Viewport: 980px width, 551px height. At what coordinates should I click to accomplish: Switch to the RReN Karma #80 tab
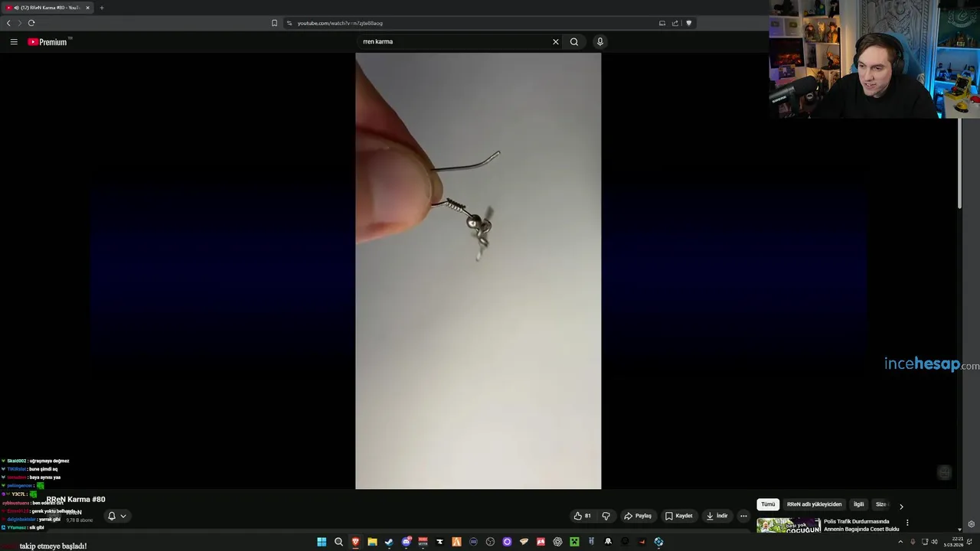coord(46,8)
